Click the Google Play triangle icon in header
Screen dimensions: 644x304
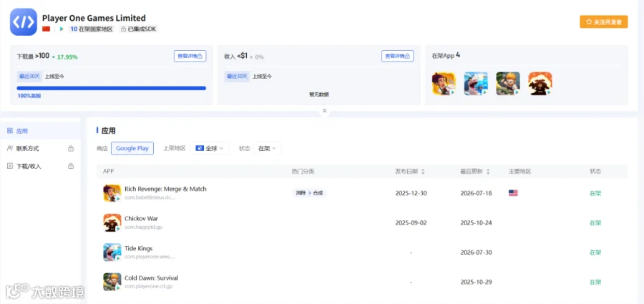tap(62, 29)
